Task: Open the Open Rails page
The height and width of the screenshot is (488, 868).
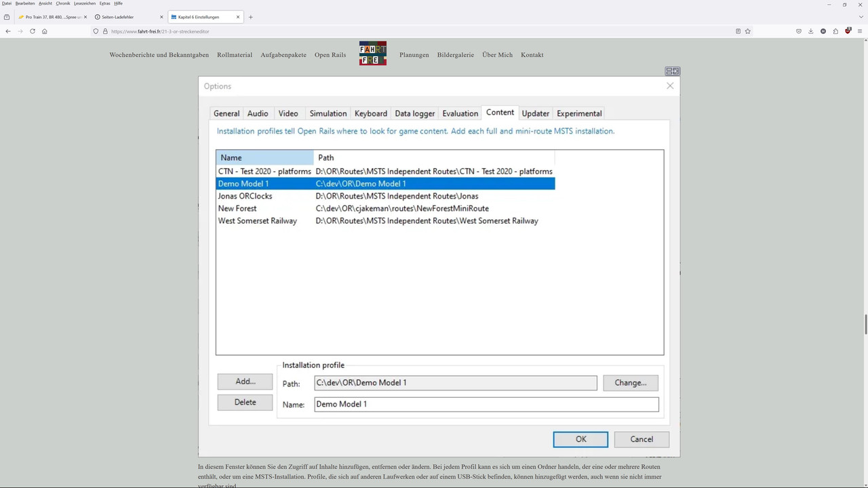Action: [x=330, y=55]
